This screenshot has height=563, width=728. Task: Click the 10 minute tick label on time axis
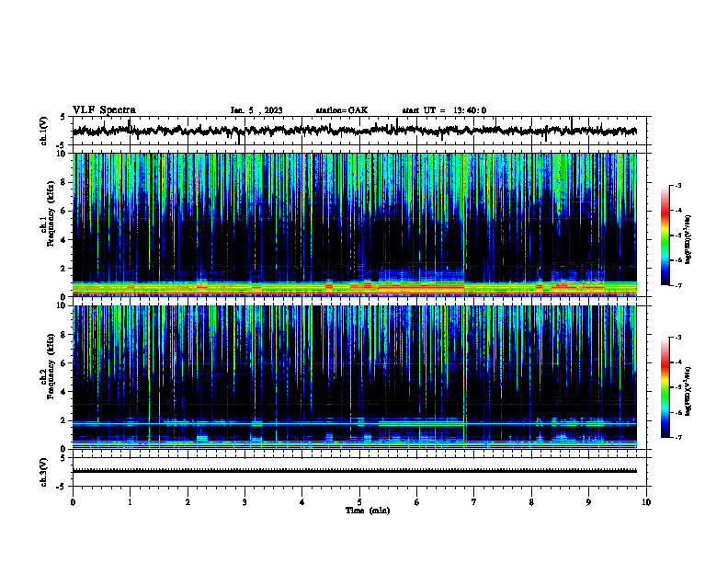(x=646, y=502)
